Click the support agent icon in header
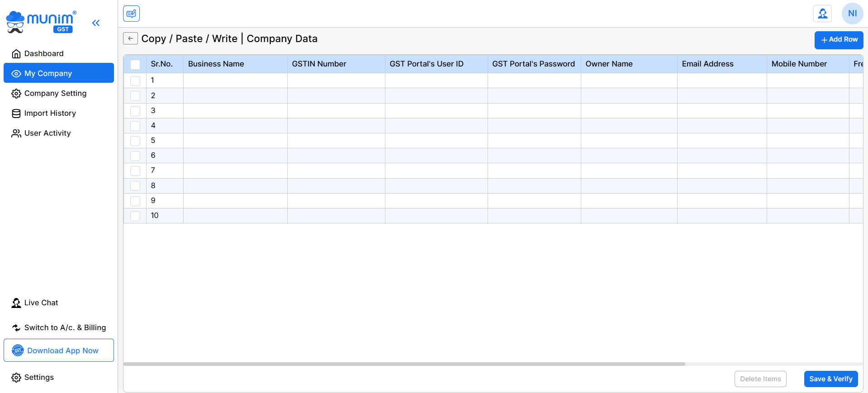Image resolution: width=868 pixels, height=393 pixels. (822, 14)
